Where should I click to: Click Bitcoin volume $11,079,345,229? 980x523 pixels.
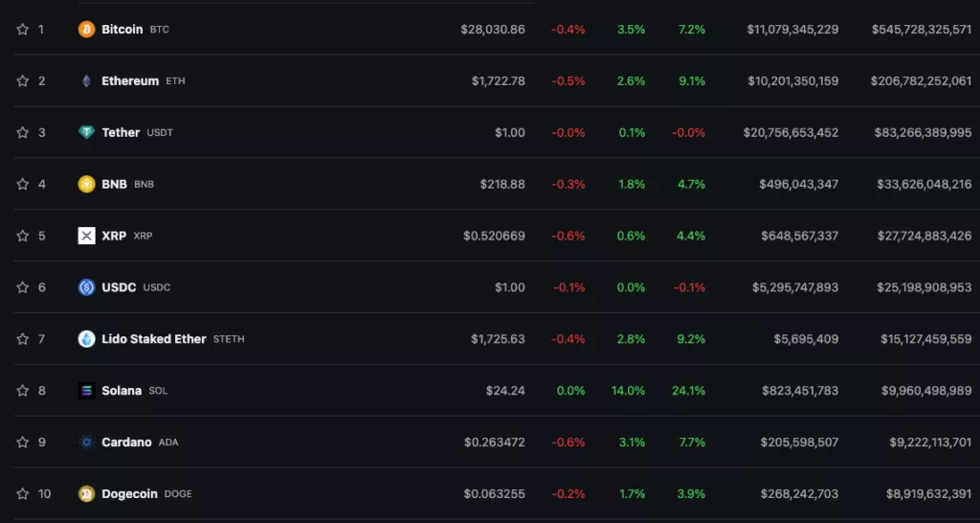pyautogui.click(x=792, y=30)
